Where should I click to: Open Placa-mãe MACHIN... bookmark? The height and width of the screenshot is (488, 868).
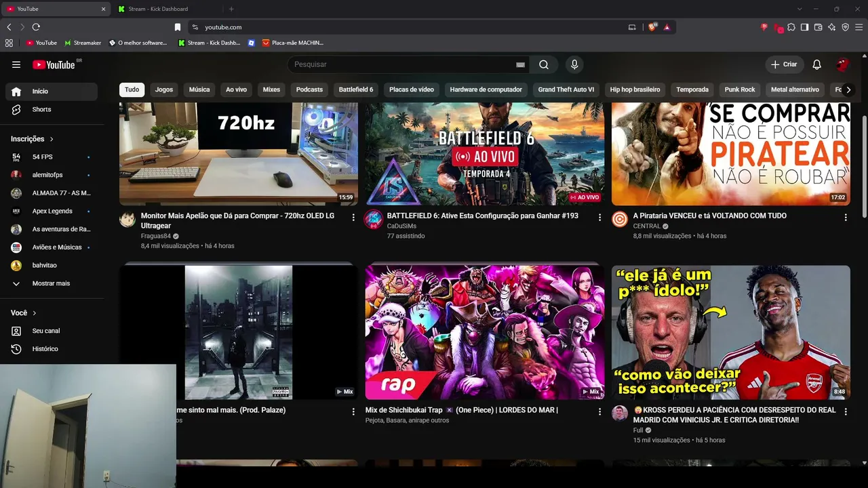(x=292, y=43)
